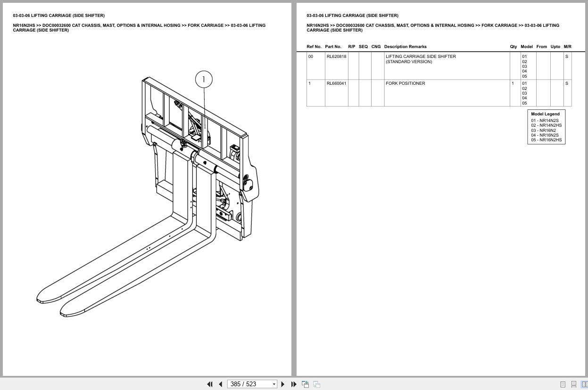Go to the previous page
588x390 pixels.
[x=220, y=384]
